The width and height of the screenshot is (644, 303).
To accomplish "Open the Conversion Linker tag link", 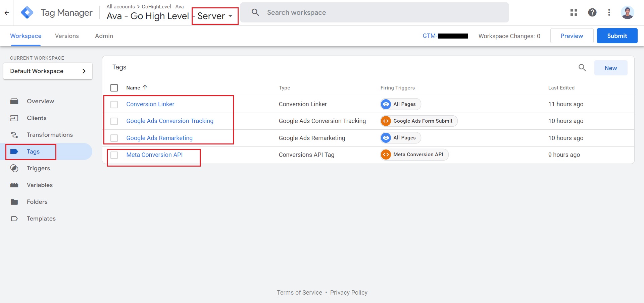I will tap(150, 104).
